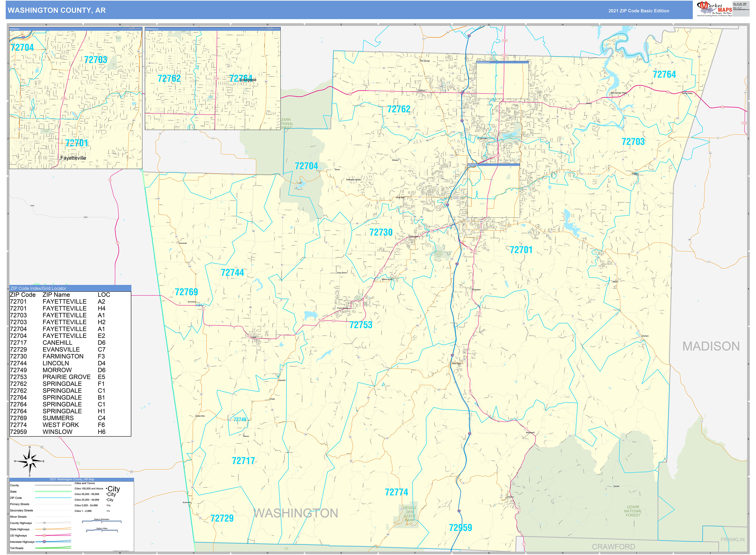
Task: Click 'OZARK NATIONAL FOREST' label in southeast
Action: (x=633, y=511)
